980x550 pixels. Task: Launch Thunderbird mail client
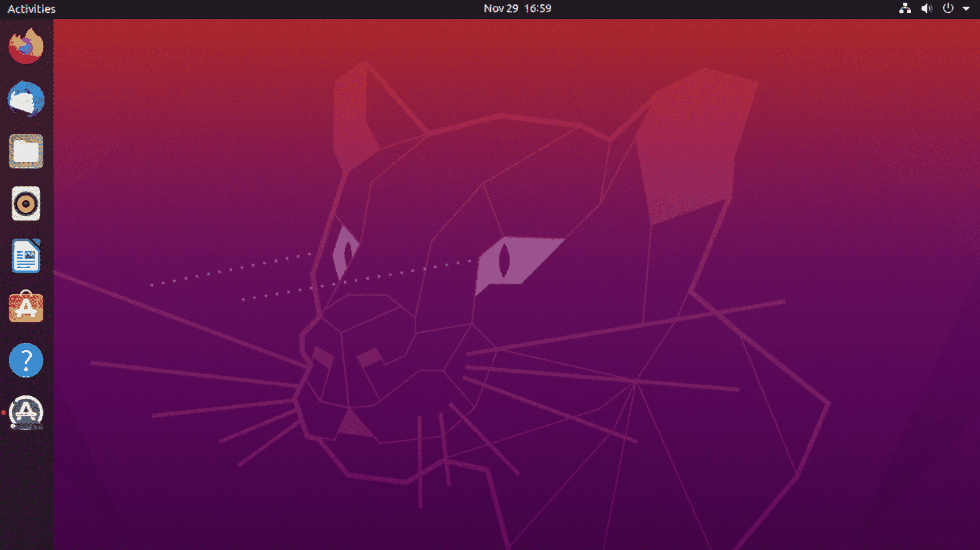[26, 99]
